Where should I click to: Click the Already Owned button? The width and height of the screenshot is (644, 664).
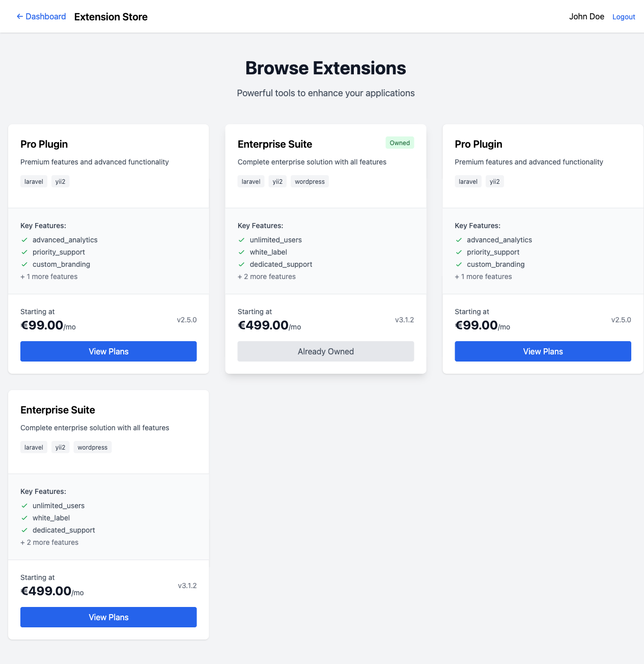(326, 351)
